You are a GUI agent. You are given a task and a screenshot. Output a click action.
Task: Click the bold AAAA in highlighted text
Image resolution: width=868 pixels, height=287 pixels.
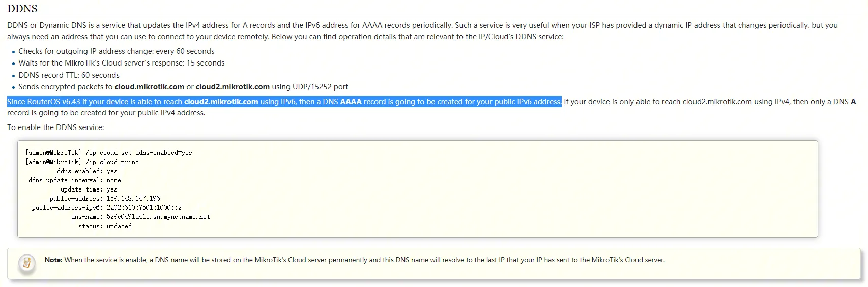[351, 102]
